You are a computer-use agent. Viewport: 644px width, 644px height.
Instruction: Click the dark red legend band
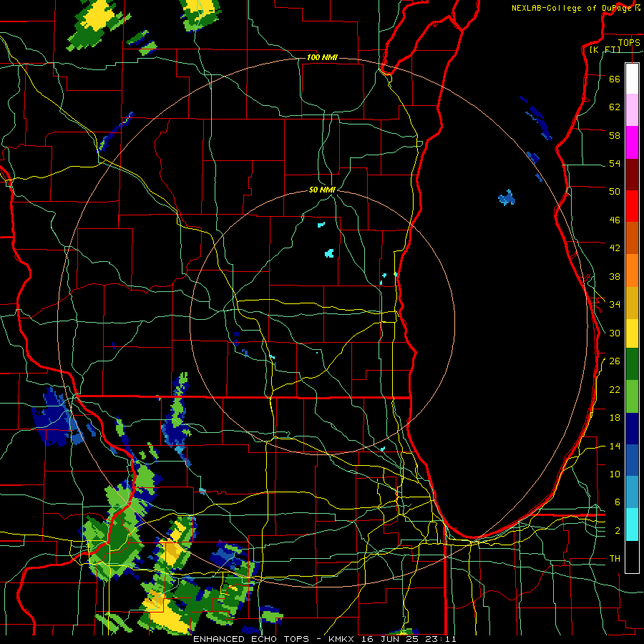click(x=632, y=174)
